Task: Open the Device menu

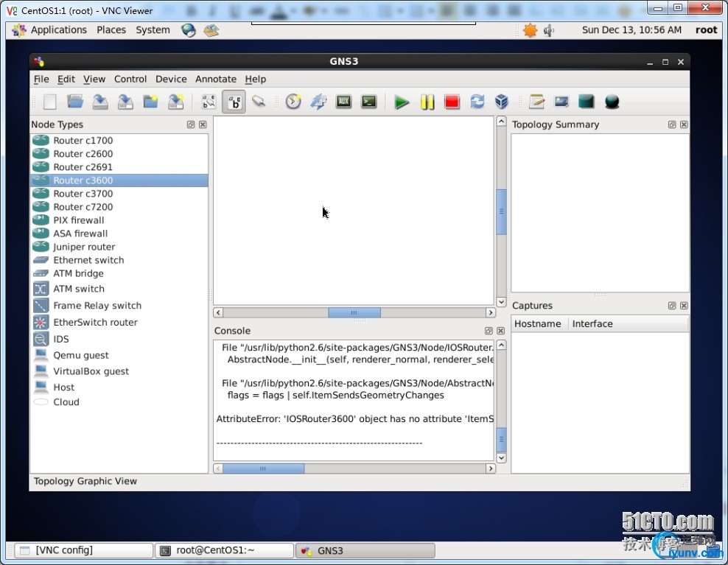Action: pos(171,79)
